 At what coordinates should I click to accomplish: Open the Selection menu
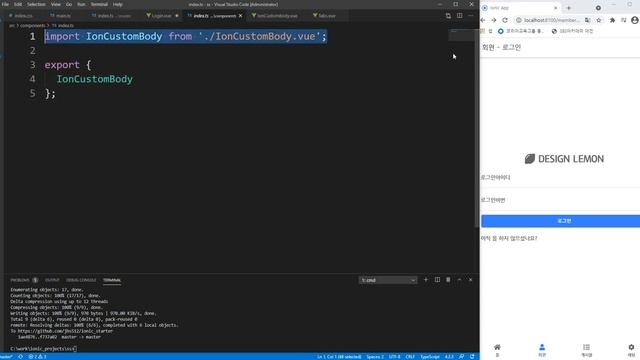point(36,4)
